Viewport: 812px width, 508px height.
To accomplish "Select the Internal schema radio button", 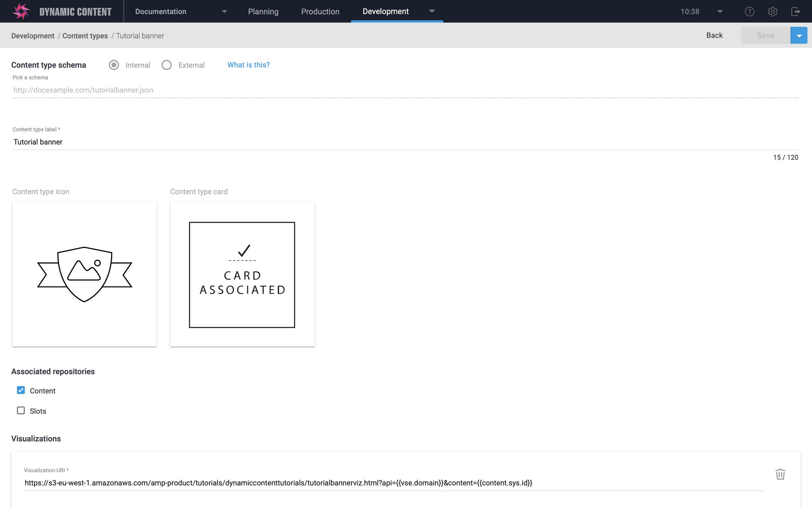I will [x=114, y=65].
